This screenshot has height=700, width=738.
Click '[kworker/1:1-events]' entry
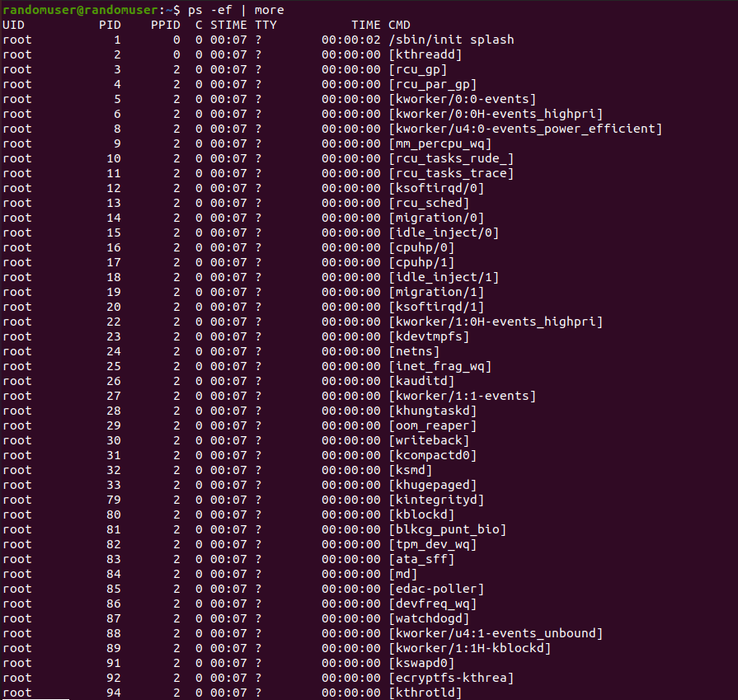point(463,396)
